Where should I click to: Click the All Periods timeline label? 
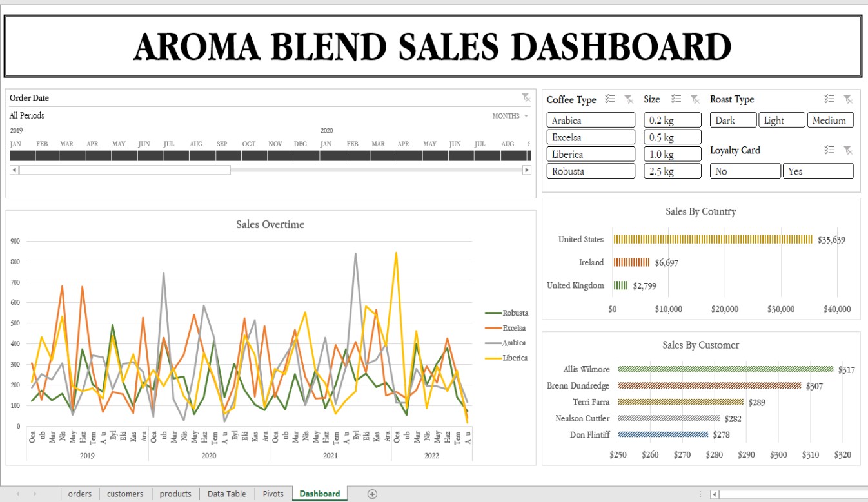tap(27, 116)
